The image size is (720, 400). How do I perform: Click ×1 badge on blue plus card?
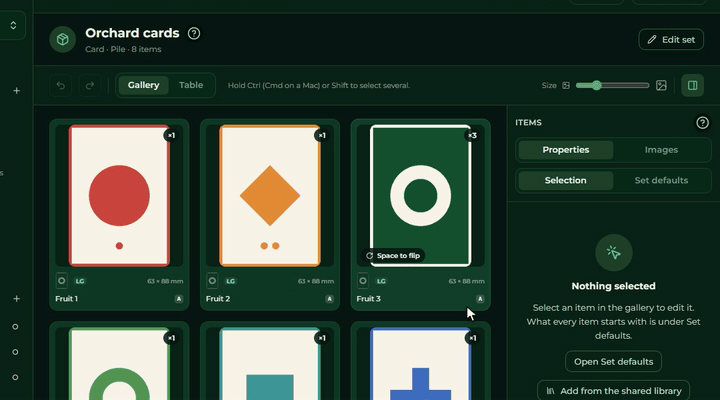(472, 338)
